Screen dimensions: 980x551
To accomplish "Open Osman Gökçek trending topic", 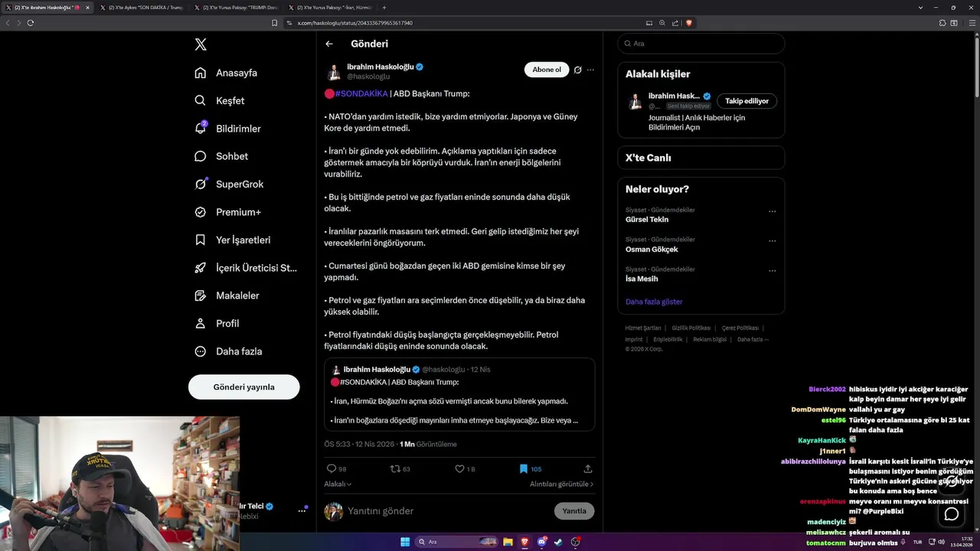I will tap(652, 249).
